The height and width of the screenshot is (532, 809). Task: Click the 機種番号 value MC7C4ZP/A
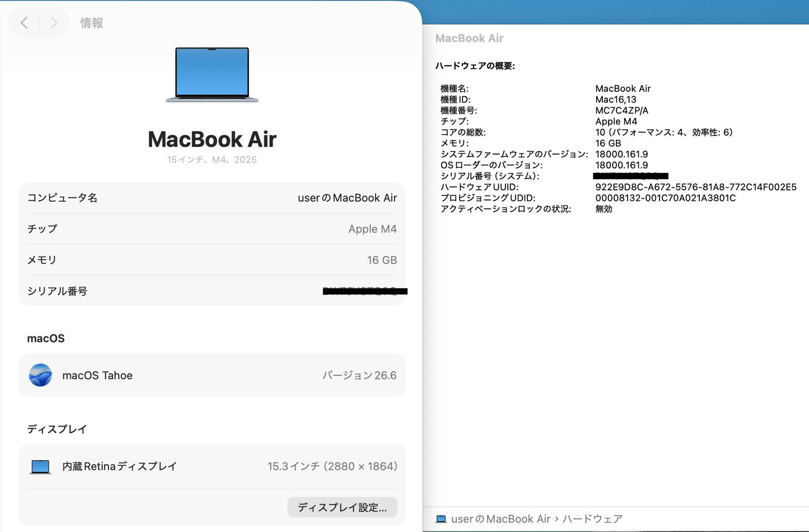point(622,110)
